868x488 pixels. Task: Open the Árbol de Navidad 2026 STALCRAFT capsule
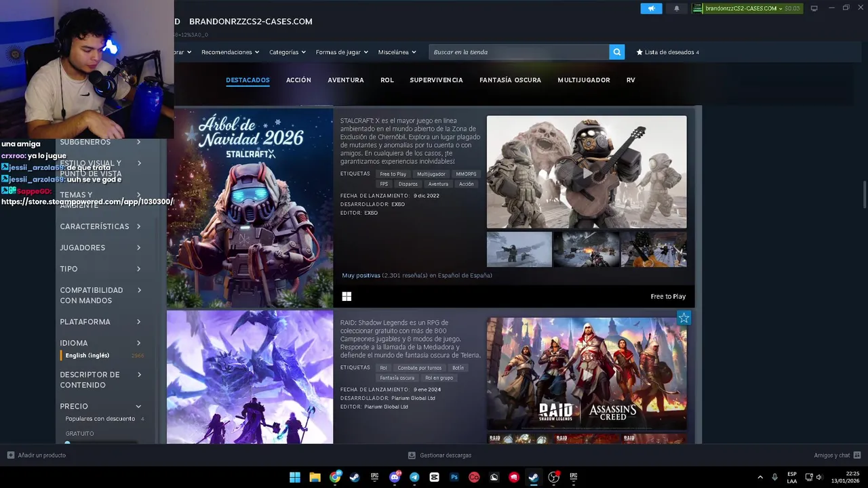[250, 207]
